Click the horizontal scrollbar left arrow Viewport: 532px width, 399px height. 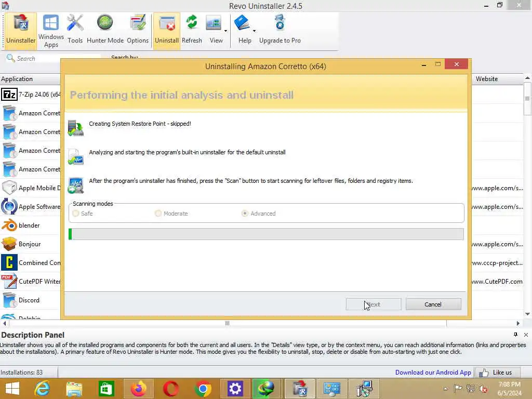pyautogui.click(x=4, y=323)
